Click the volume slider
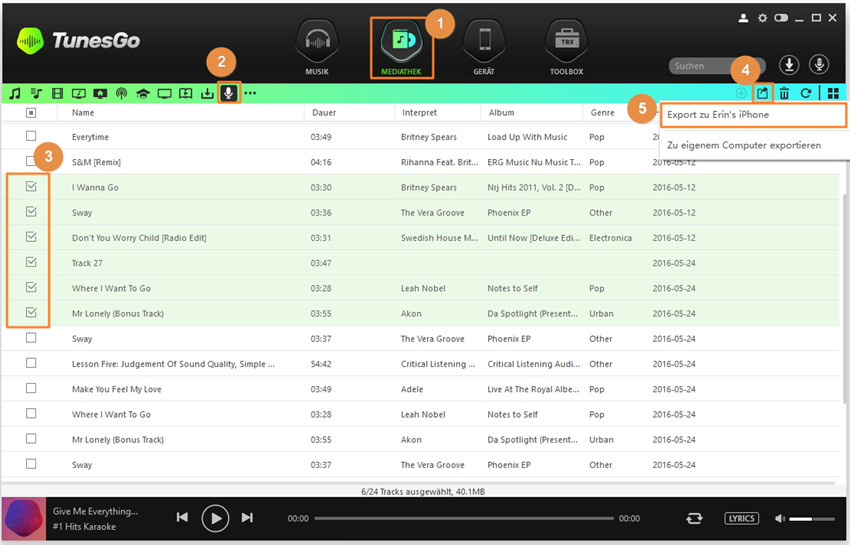The width and height of the screenshot is (850, 545). 812,519
